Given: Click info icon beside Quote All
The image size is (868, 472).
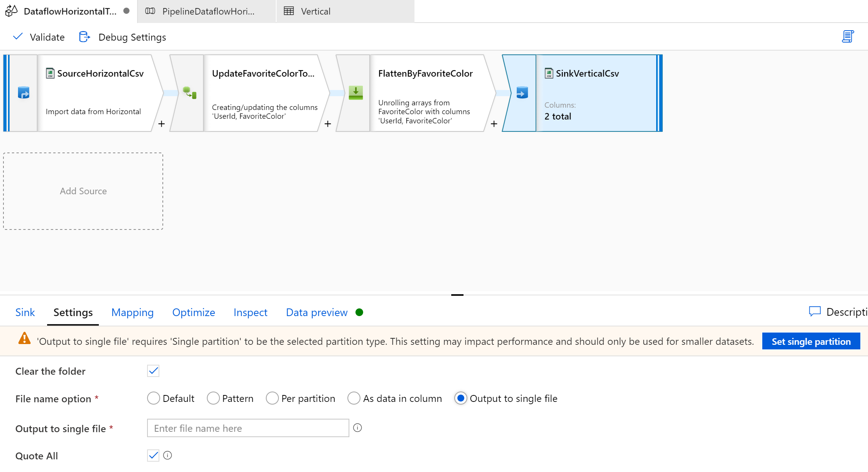Looking at the screenshot, I should [x=167, y=455].
